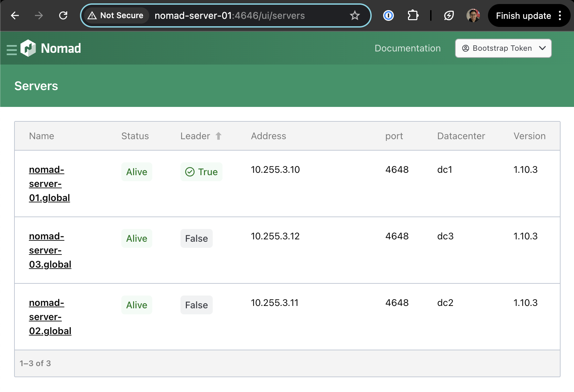Click the browser back arrow

(15, 15)
